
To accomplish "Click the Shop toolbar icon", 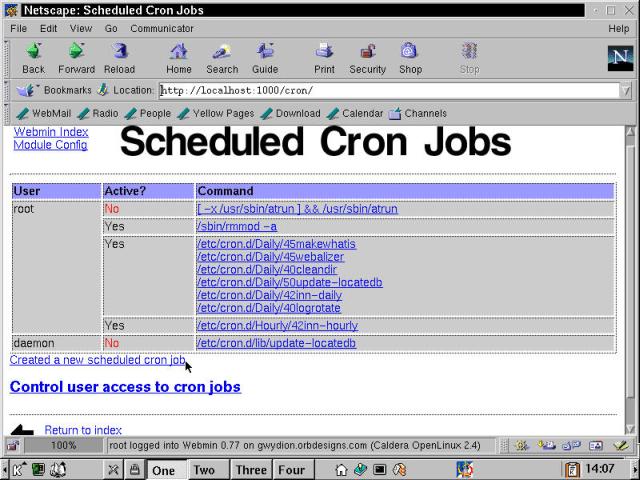I will [x=410, y=57].
